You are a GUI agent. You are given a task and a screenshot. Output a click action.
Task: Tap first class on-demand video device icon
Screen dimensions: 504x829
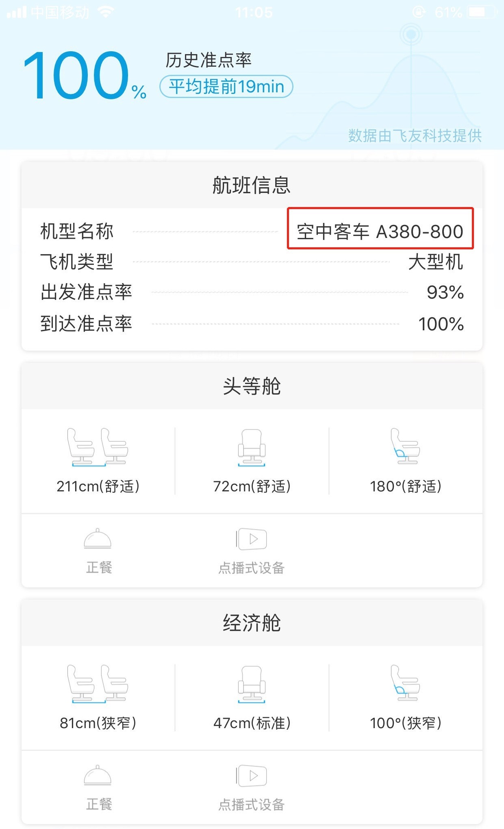[x=252, y=539]
